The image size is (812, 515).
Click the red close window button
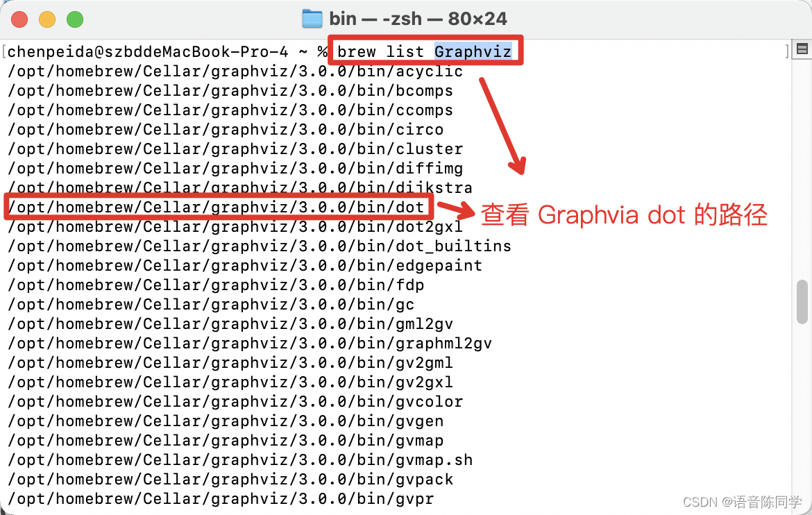[x=19, y=19]
